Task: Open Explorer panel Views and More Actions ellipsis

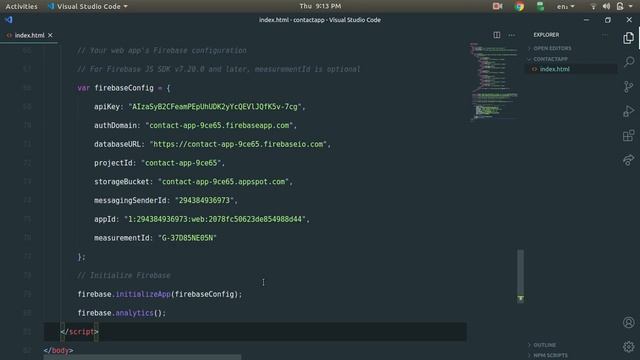Action: click(x=604, y=35)
